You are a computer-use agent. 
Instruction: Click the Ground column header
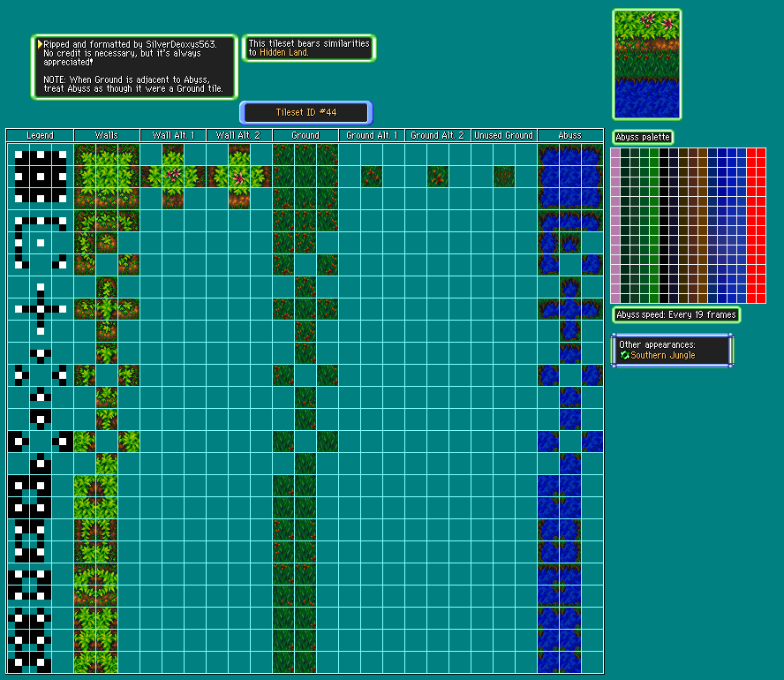tap(305, 135)
